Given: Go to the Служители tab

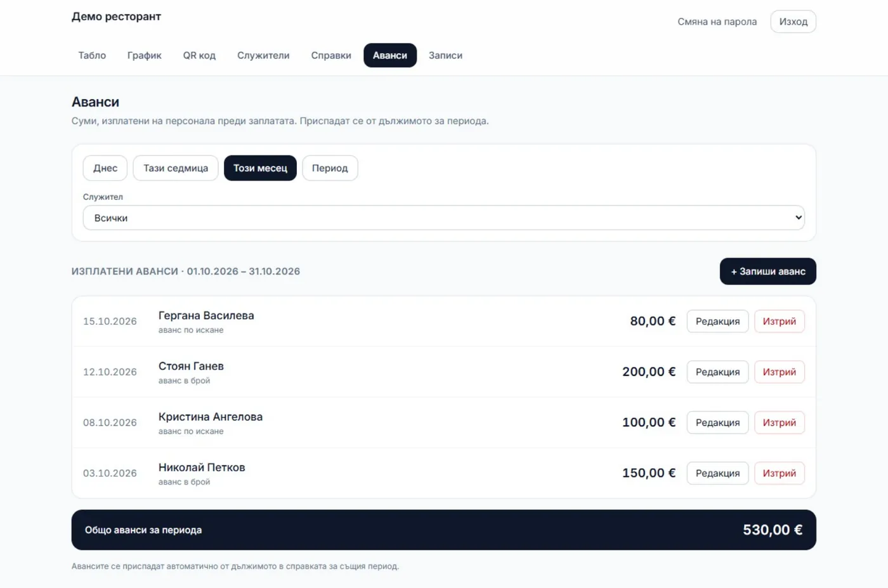Looking at the screenshot, I should point(263,55).
